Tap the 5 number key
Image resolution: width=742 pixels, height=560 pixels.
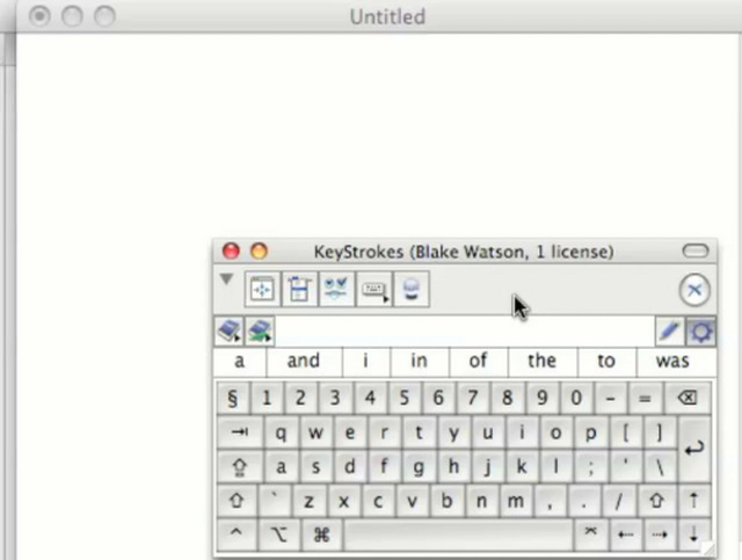pyautogui.click(x=404, y=398)
